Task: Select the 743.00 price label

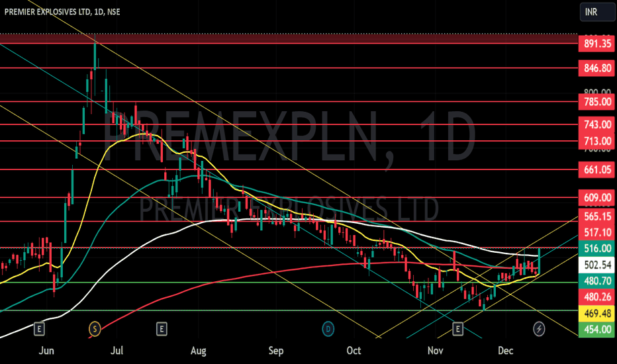Action: click(x=596, y=124)
